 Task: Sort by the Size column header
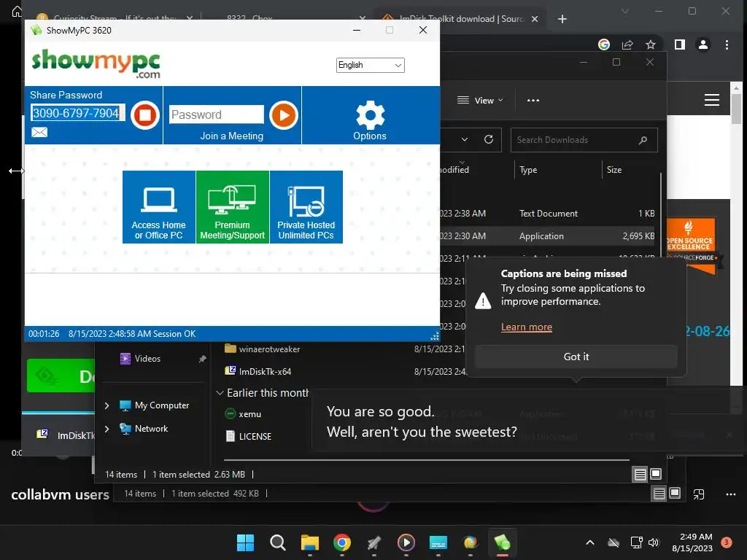coord(614,170)
